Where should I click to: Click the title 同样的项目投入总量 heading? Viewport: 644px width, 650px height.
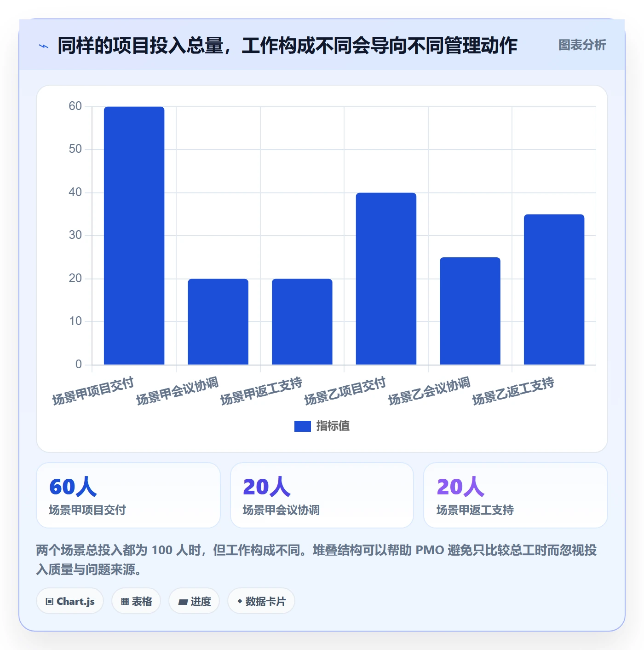point(287,46)
